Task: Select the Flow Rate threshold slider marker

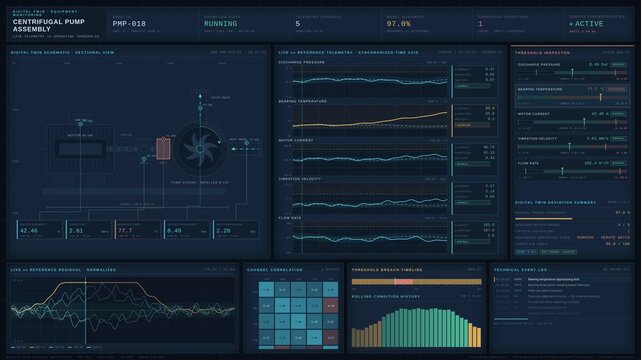Action: (x=562, y=170)
